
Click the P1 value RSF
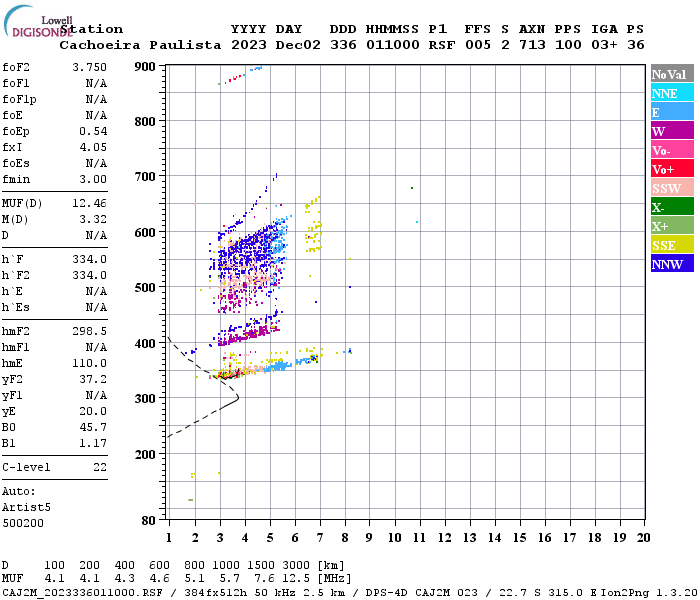pos(442,45)
